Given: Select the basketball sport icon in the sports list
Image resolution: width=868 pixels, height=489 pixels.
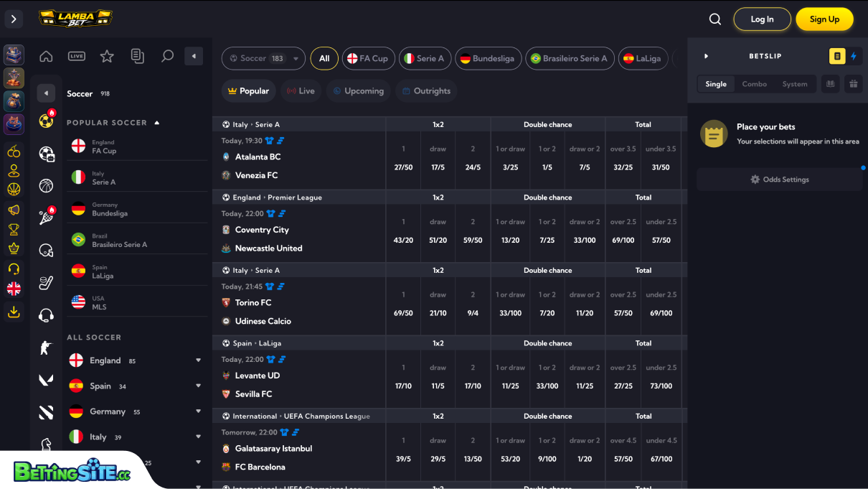Looking at the screenshot, I should tap(46, 186).
